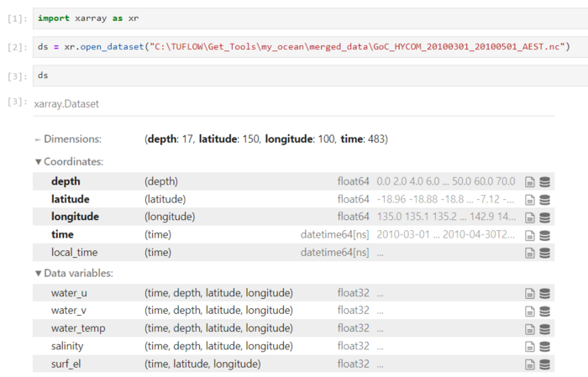This screenshot has width=588, height=377.
Task: Click the time values preview 2010-03-01
Action: [x=445, y=234]
